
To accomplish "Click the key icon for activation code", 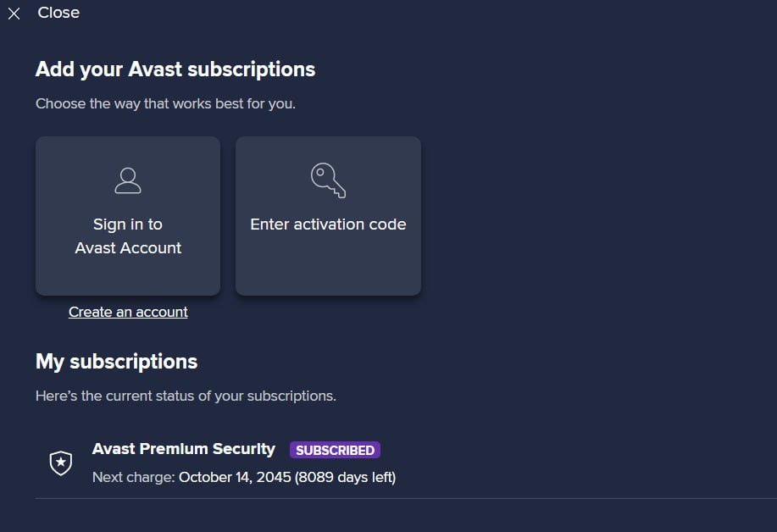I will point(328,180).
